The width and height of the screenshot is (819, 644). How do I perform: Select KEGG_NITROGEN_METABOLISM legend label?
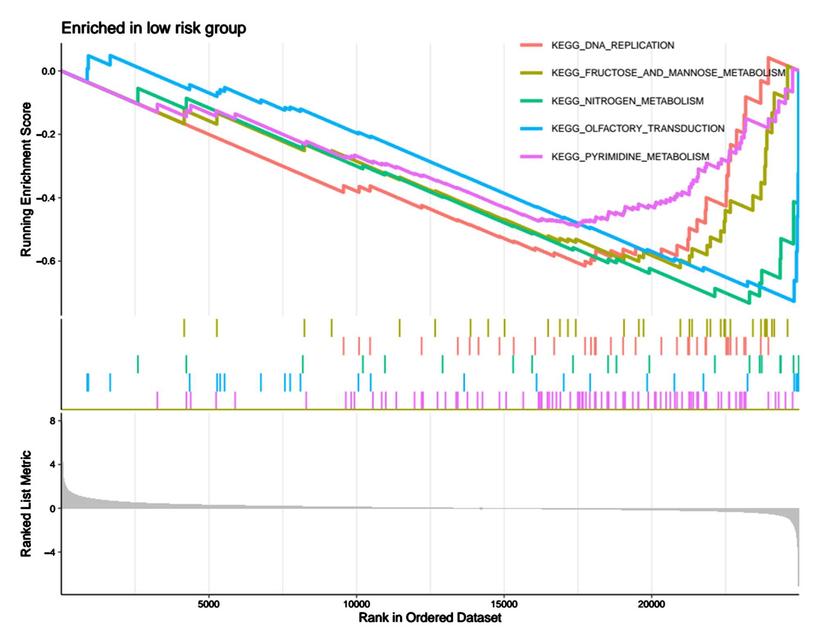pyautogui.click(x=627, y=101)
